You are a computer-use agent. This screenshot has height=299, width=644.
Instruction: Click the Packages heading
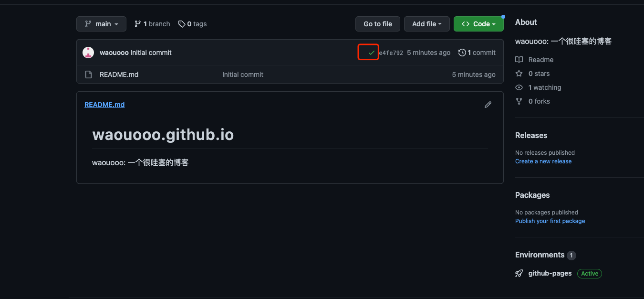click(532, 195)
